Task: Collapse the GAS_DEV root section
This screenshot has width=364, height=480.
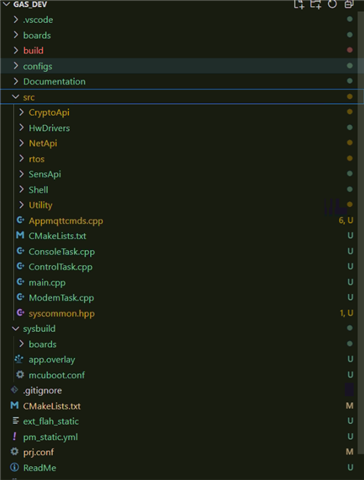Action: pyautogui.click(x=6, y=4)
